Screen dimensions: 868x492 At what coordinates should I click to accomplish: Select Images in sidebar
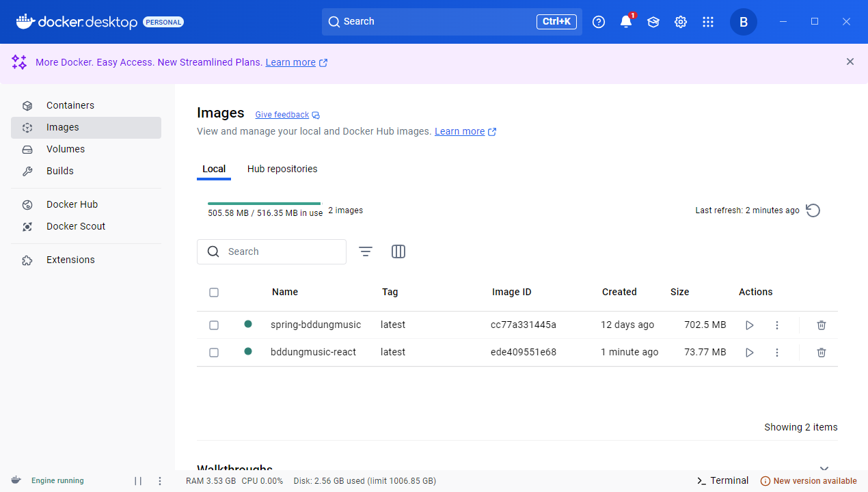click(x=86, y=127)
